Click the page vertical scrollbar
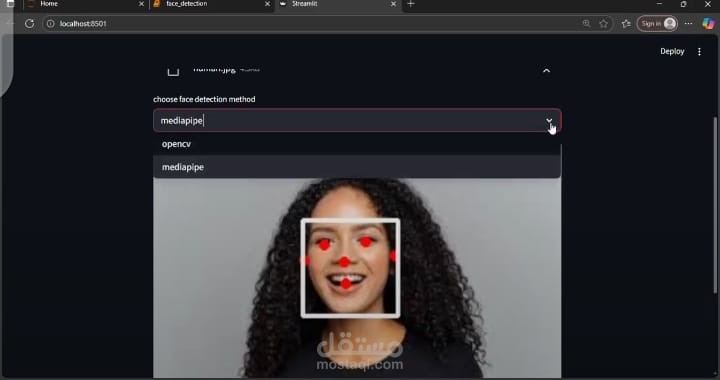The width and height of the screenshot is (720, 380). pos(715,206)
